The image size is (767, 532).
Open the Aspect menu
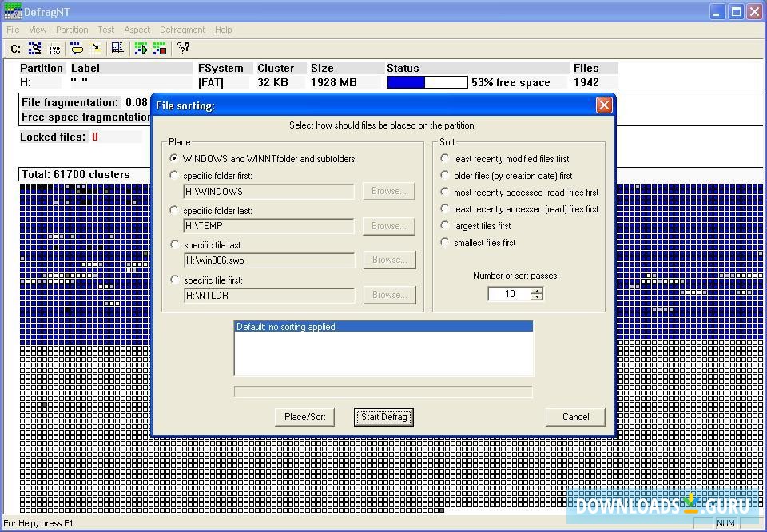point(137,30)
